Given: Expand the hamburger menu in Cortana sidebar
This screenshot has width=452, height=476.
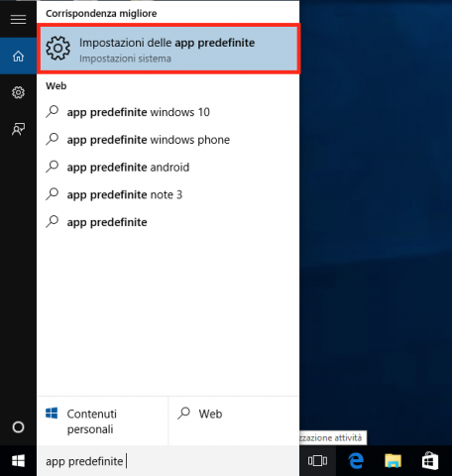Looking at the screenshot, I should (x=18, y=19).
